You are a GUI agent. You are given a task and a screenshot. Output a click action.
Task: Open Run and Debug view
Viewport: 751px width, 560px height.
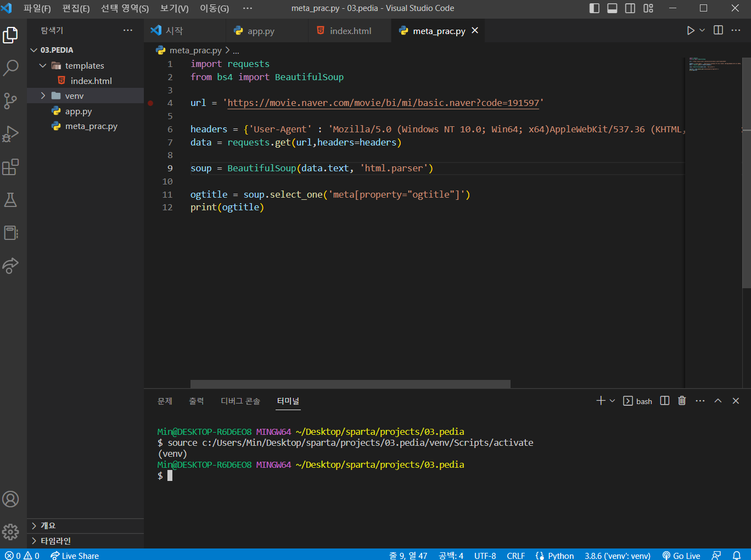click(11, 134)
